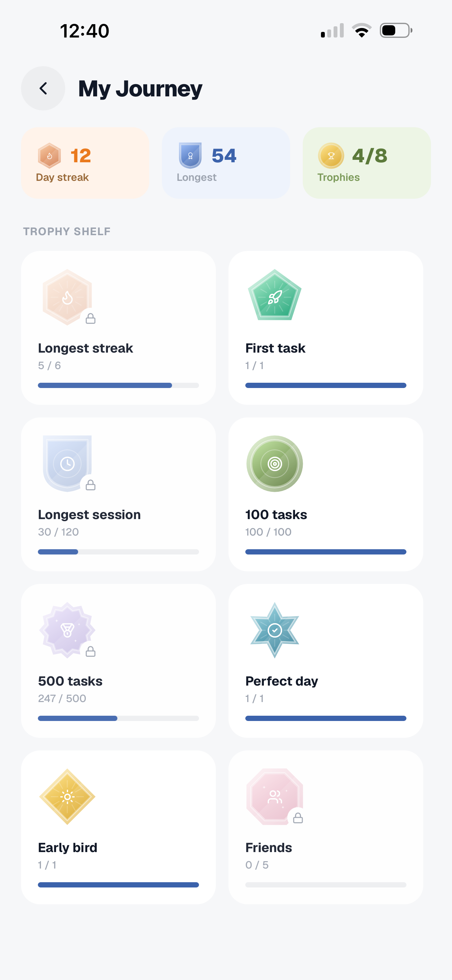Click the Longest streak progress bar
The height and width of the screenshot is (980, 452).
click(x=118, y=386)
